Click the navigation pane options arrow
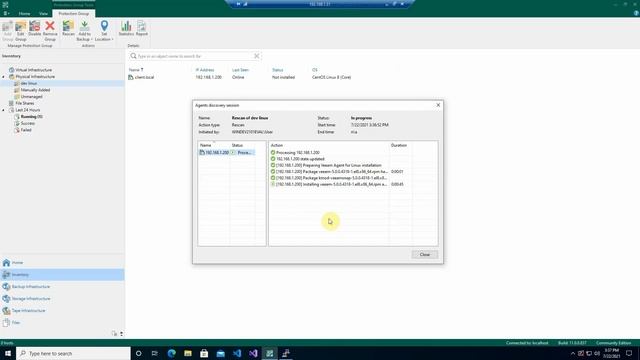Viewport: 640px width, 360px height. click(121, 334)
